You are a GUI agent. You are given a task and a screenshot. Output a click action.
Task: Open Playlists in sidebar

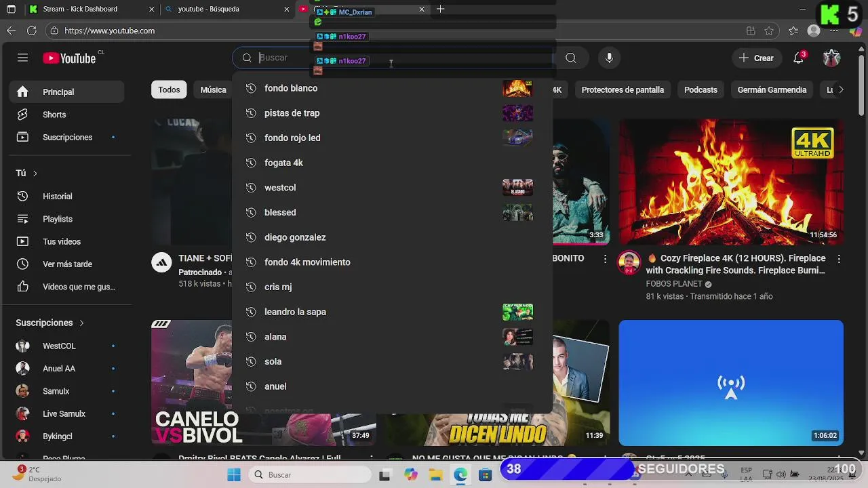(66, 219)
